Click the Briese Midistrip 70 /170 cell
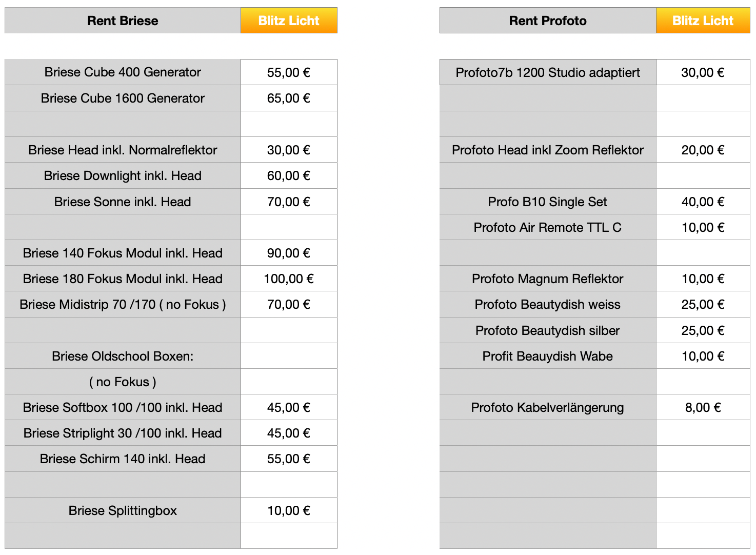This screenshot has width=756, height=555. coord(123,305)
